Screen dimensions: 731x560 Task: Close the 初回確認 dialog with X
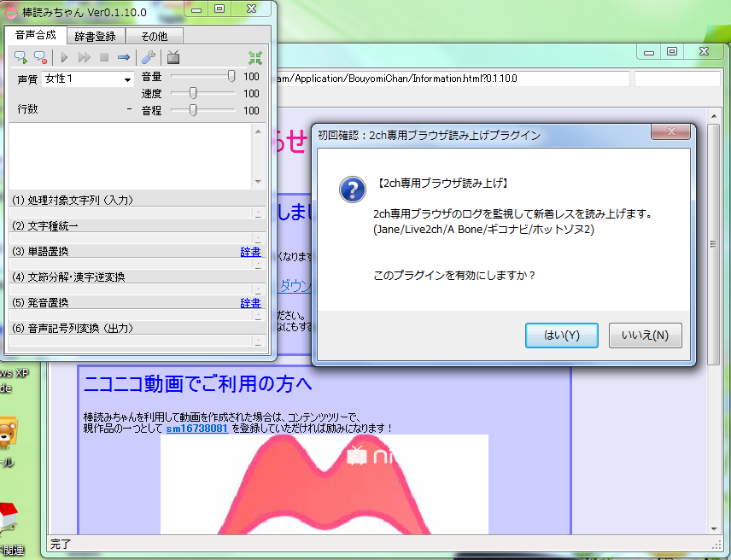670,131
